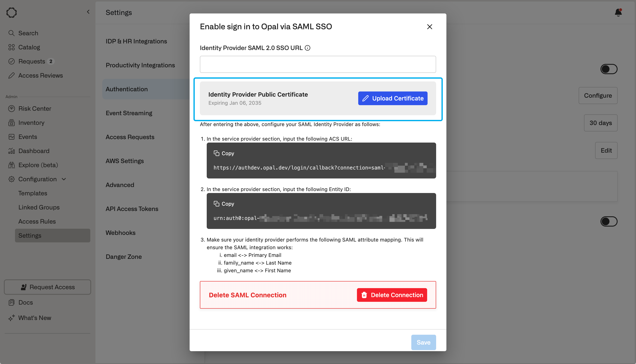Click the Save button in the dialog

[x=423, y=342]
